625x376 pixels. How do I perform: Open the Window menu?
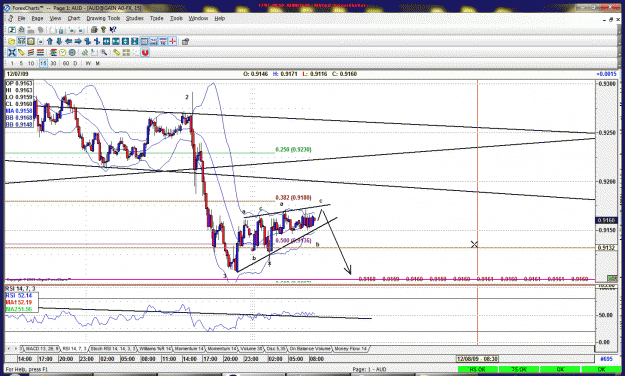(198, 18)
